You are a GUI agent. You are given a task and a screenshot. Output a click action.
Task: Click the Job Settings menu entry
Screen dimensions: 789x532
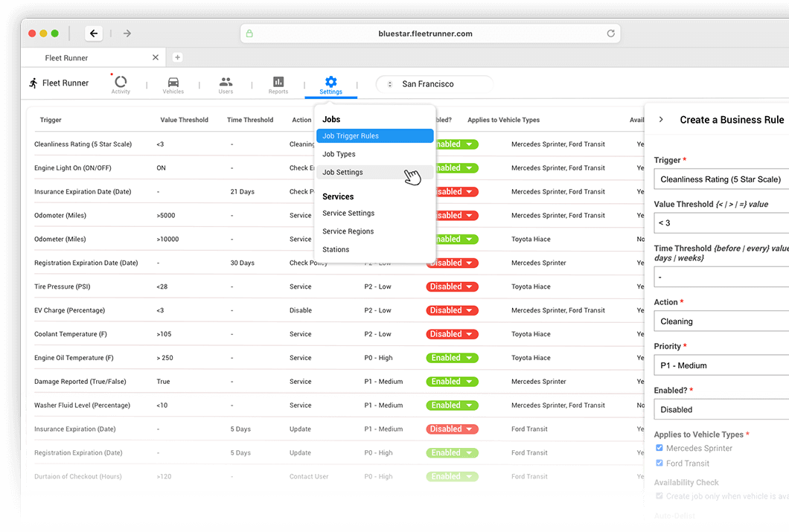coord(342,172)
